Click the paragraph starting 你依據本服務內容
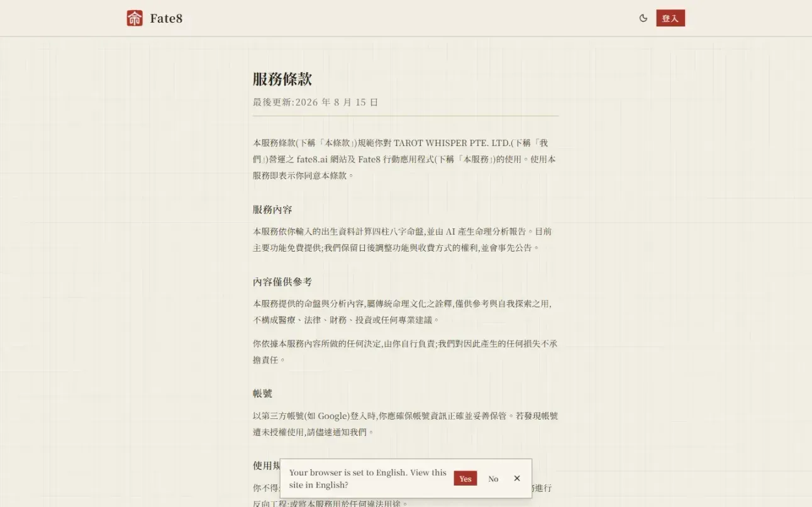Image resolution: width=812 pixels, height=507 pixels. click(x=405, y=352)
